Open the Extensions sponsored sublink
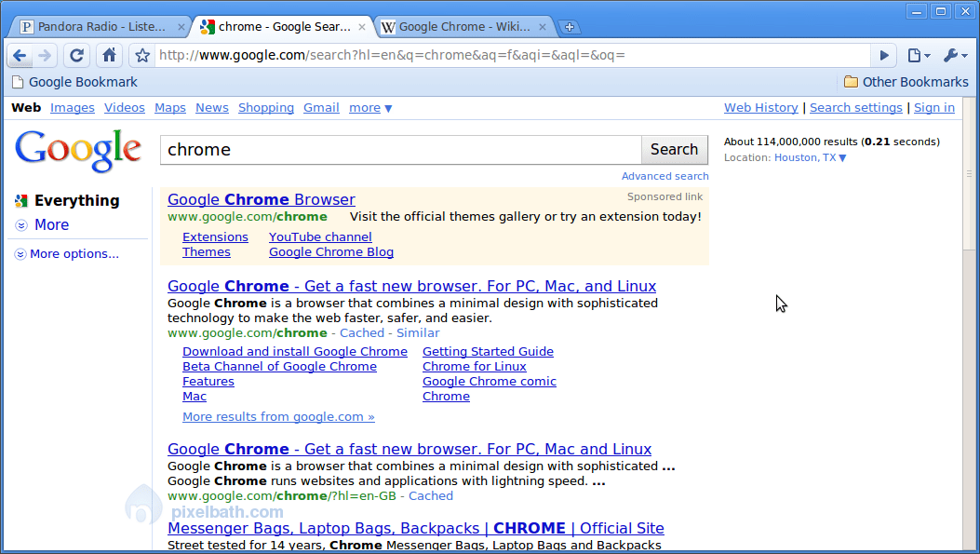Viewport: 980px width, 554px height. pyautogui.click(x=215, y=237)
